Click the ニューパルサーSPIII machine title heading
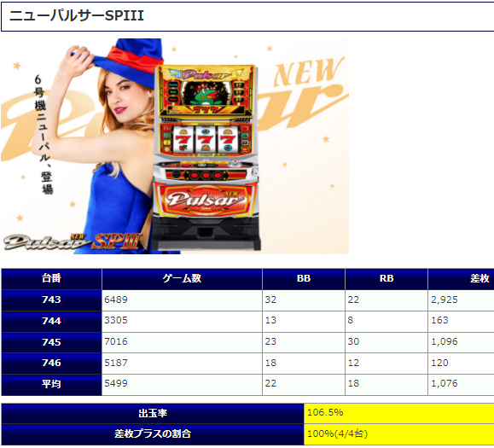The height and width of the screenshot is (448, 494). coord(77,15)
